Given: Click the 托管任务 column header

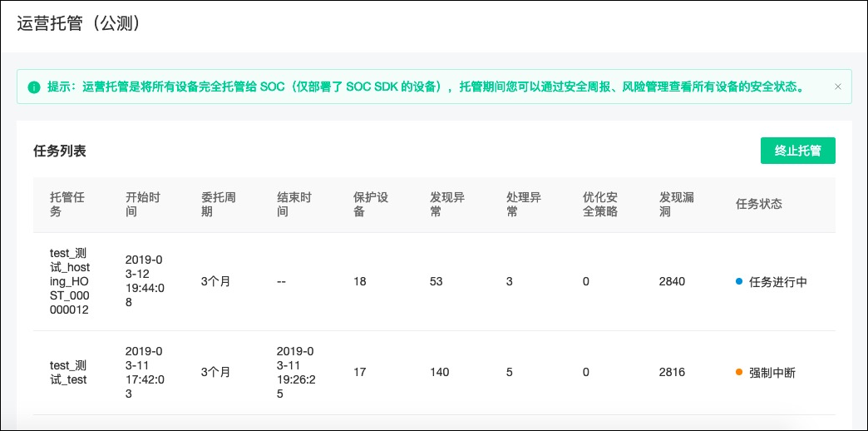Looking at the screenshot, I should point(67,205).
